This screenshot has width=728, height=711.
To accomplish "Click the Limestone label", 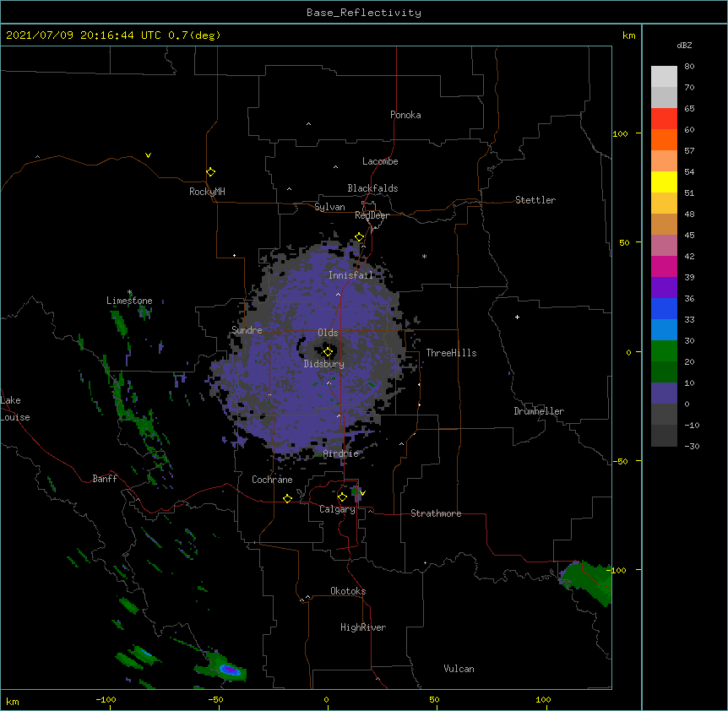I will click(129, 301).
